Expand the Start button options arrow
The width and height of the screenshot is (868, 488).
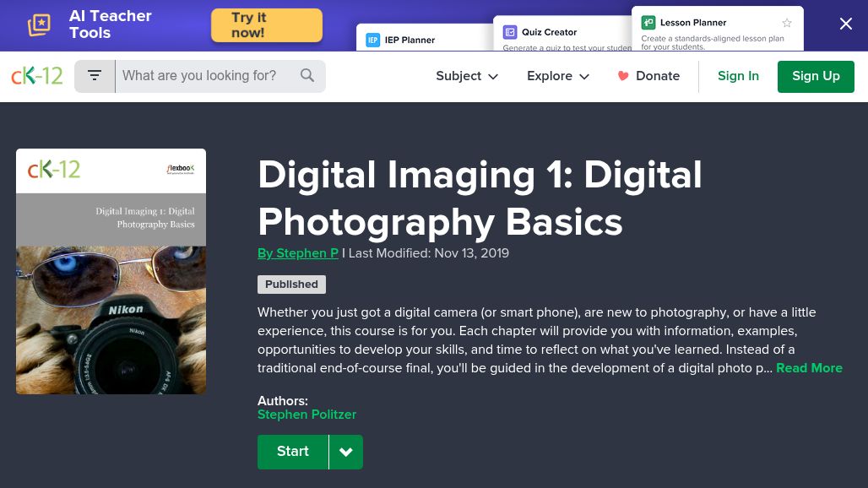(x=345, y=452)
